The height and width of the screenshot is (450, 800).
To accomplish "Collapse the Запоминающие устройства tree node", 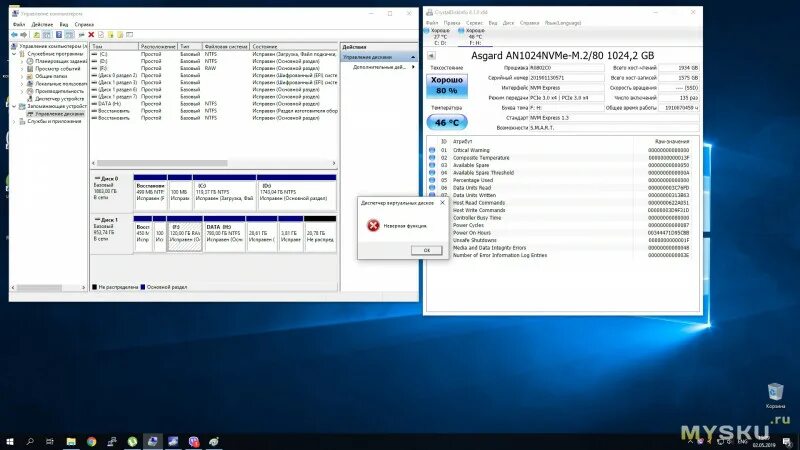I will pos(14,106).
